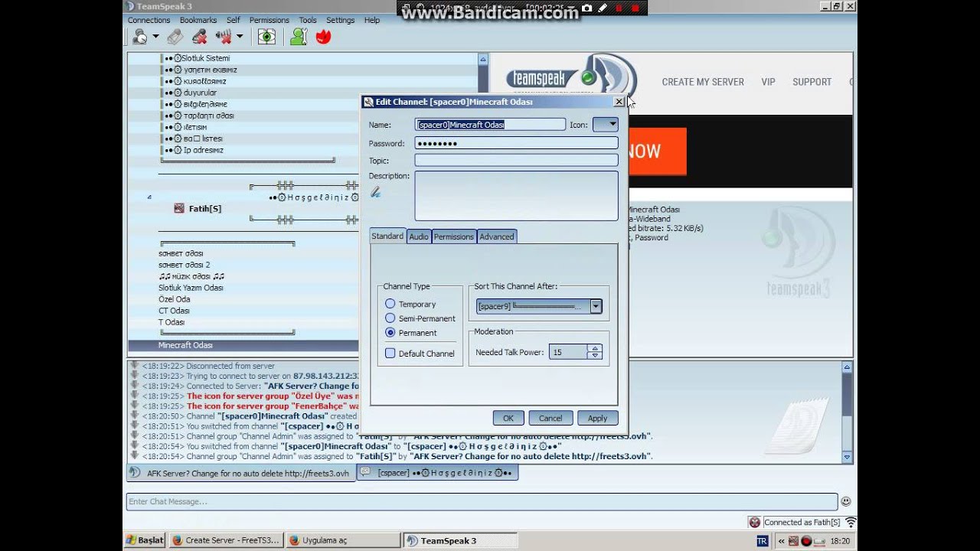Click the subscribe to all channels eye icon
Image resolution: width=980 pixels, height=551 pixels.
(x=266, y=36)
